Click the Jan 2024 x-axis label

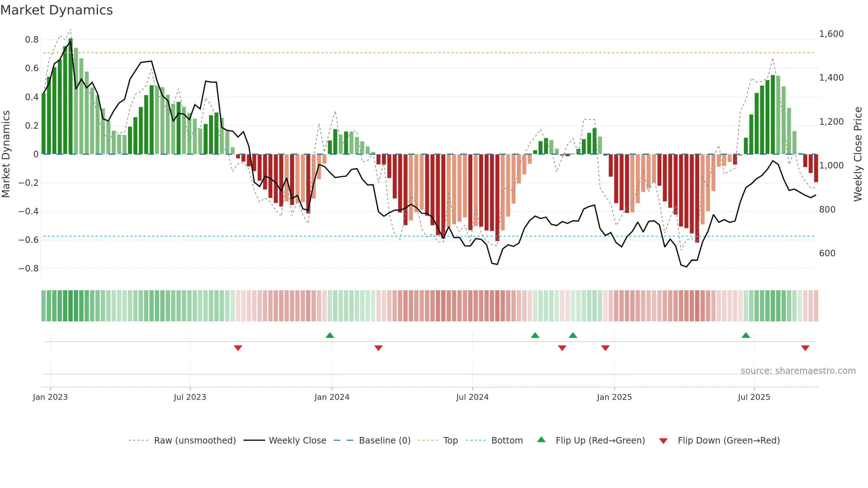click(332, 397)
